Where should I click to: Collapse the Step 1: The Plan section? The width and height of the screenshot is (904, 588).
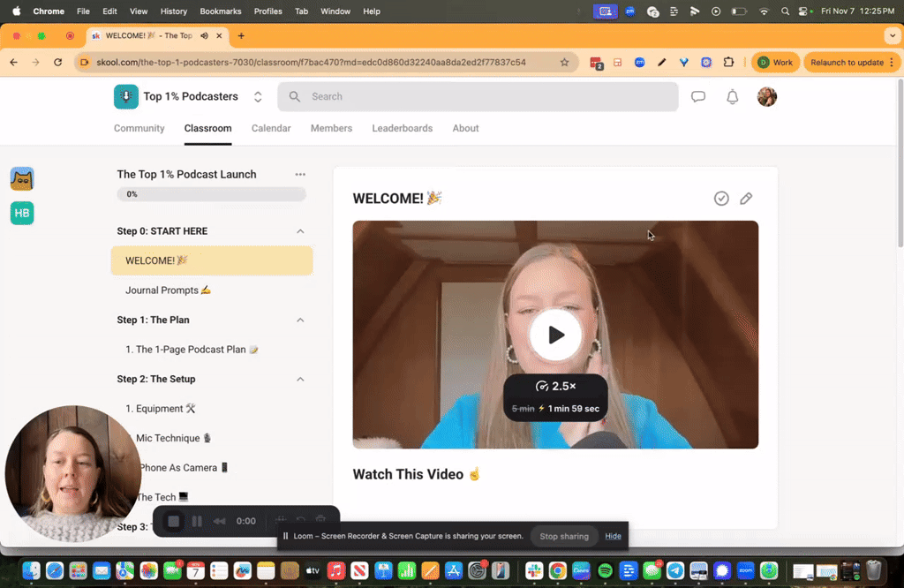pyautogui.click(x=300, y=320)
